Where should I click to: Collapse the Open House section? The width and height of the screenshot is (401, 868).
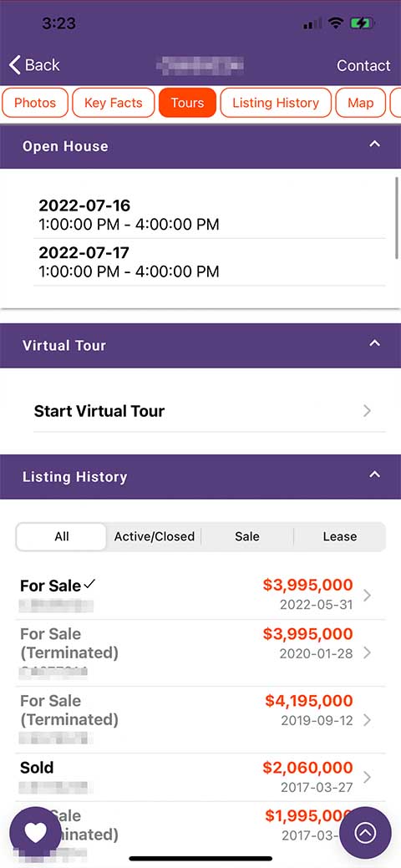click(x=375, y=144)
